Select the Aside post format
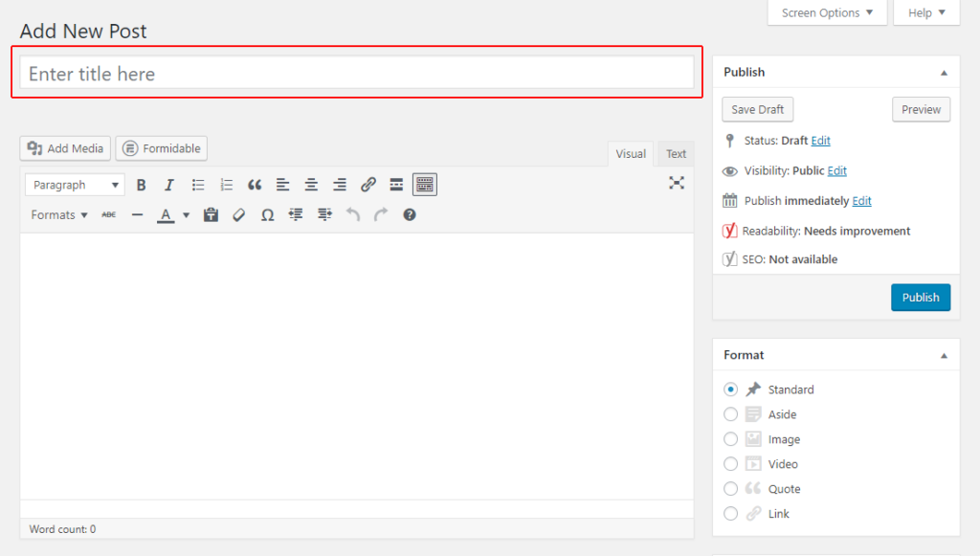980x556 pixels. click(x=730, y=413)
